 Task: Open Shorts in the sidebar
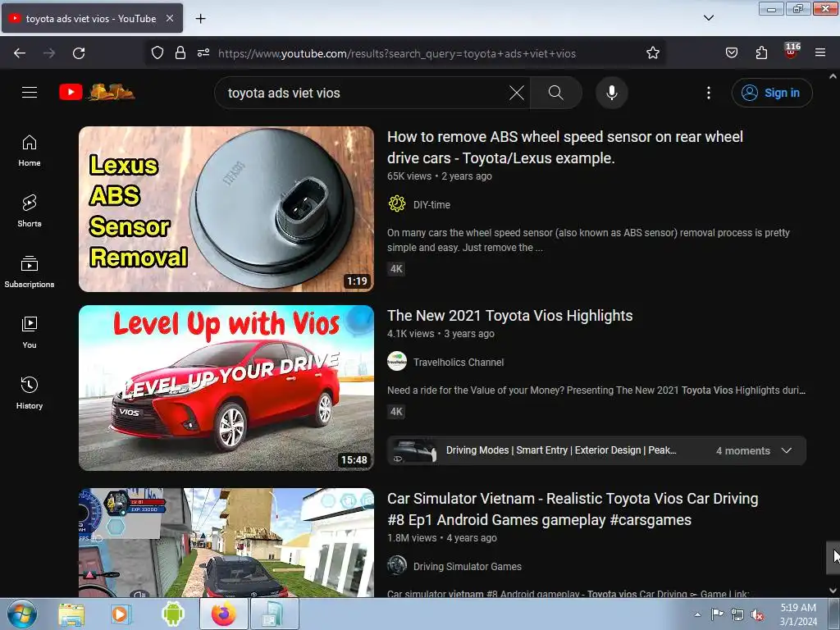click(x=30, y=211)
